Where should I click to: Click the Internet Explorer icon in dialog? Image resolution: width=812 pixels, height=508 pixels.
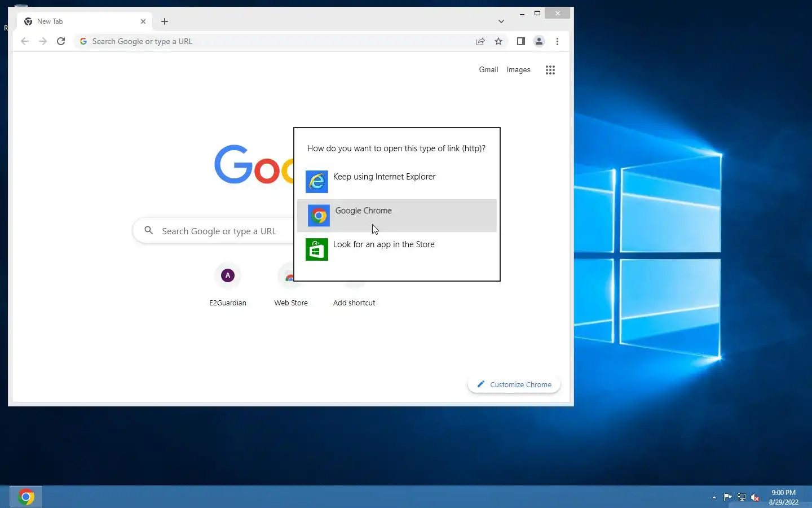[x=317, y=182]
